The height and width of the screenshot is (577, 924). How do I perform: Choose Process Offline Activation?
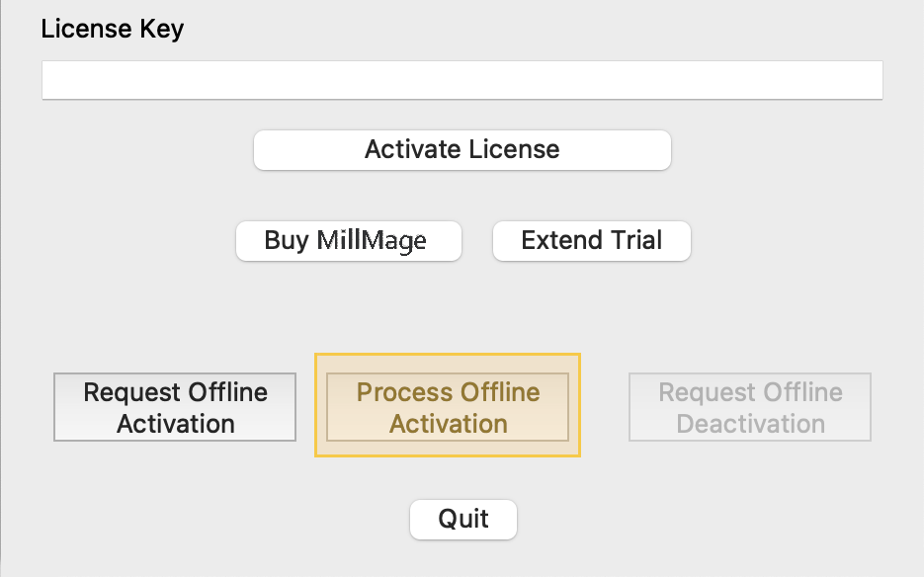448,407
